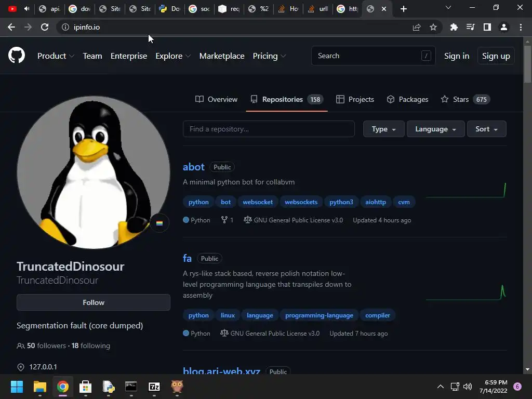Open Microsoft Store from the taskbar
532x399 pixels.
coord(85,387)
